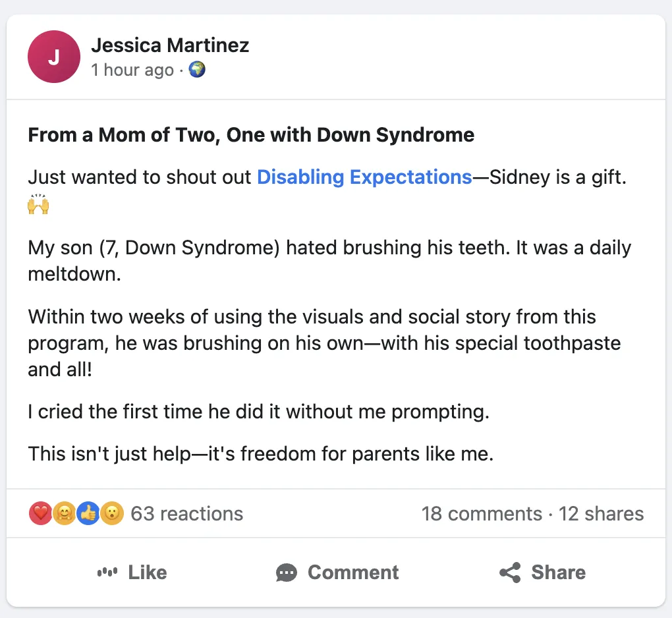672x618 pixels.
Task: Open the 18 comments
Action: tap(482, 514)
